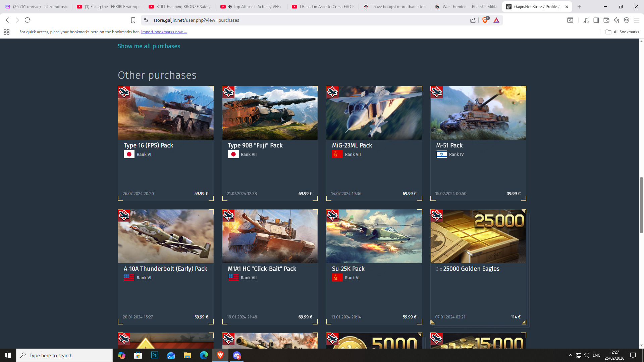The width and height of the screenshot is (644, 362).
Task: Click the Import bookmarks now link
Action: [x=164, y=32]
